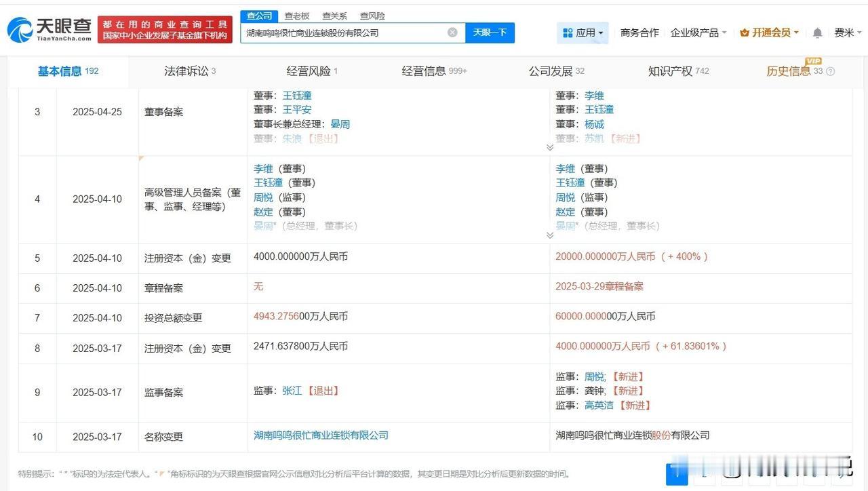Open the 基本信息 tab
Screen dimensions: 868x491
coord(68,71)
